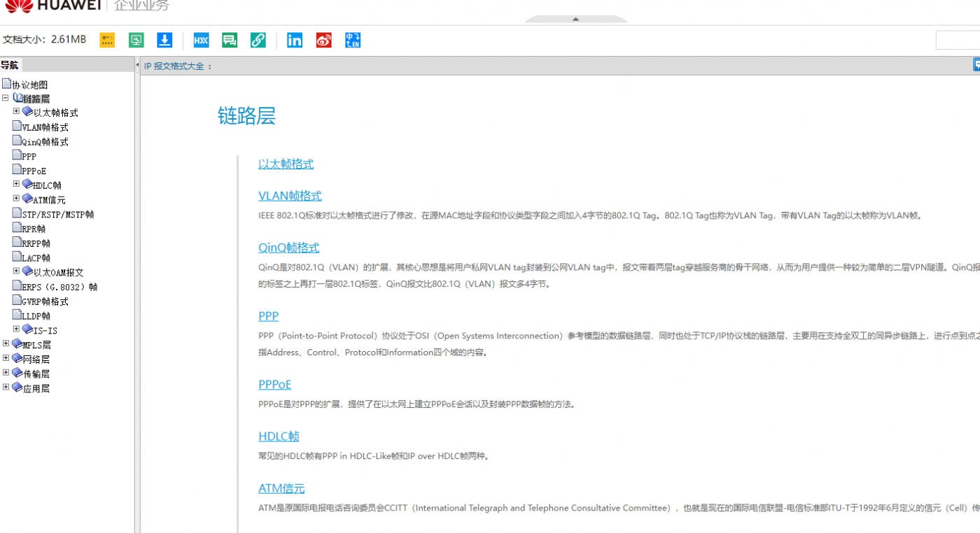Expand the 以太OAM报文 tree node
This screenshot has width=980, height=533.
tap(16, 271)
